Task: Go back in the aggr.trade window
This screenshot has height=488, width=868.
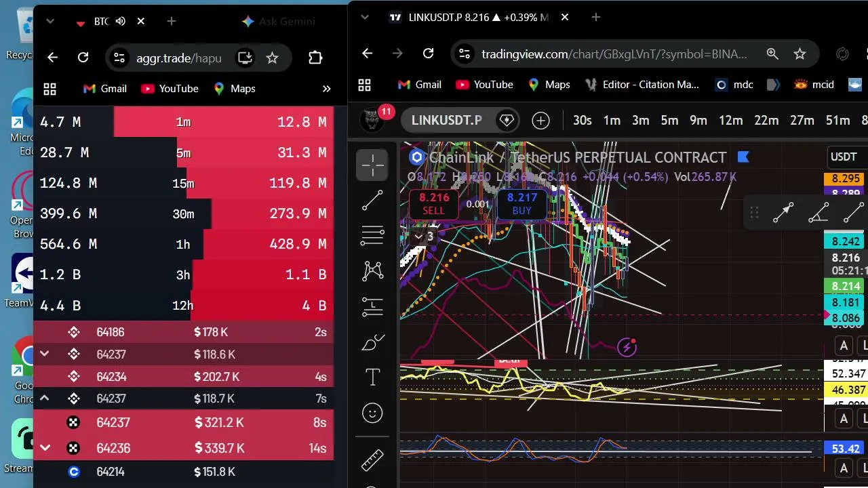Action: pos(53,58)
